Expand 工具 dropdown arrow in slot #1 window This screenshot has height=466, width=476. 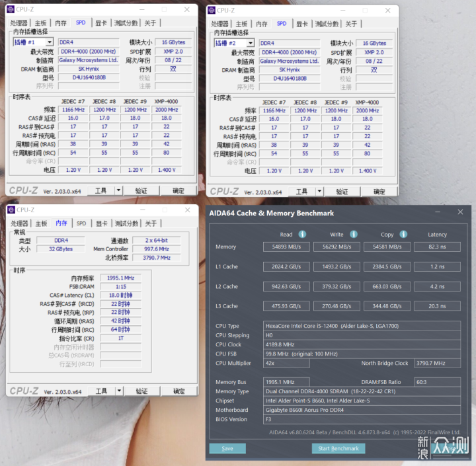118,190
